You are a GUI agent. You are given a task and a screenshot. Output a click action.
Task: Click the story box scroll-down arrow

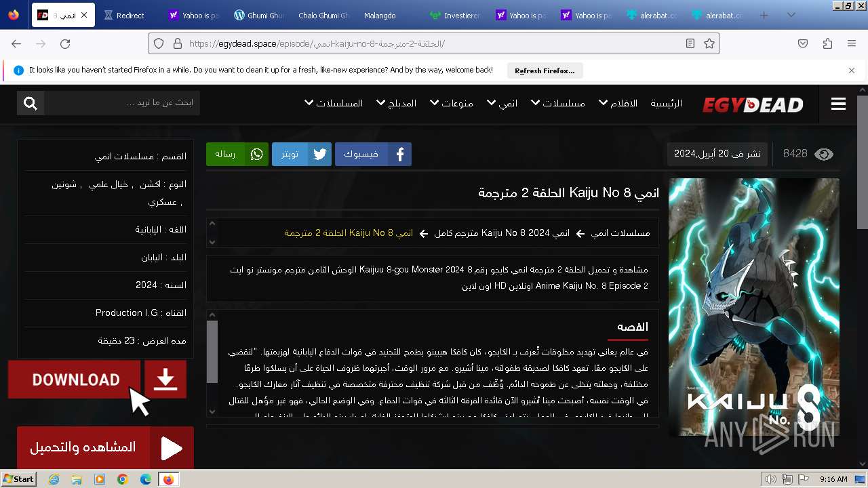(212, 411)
